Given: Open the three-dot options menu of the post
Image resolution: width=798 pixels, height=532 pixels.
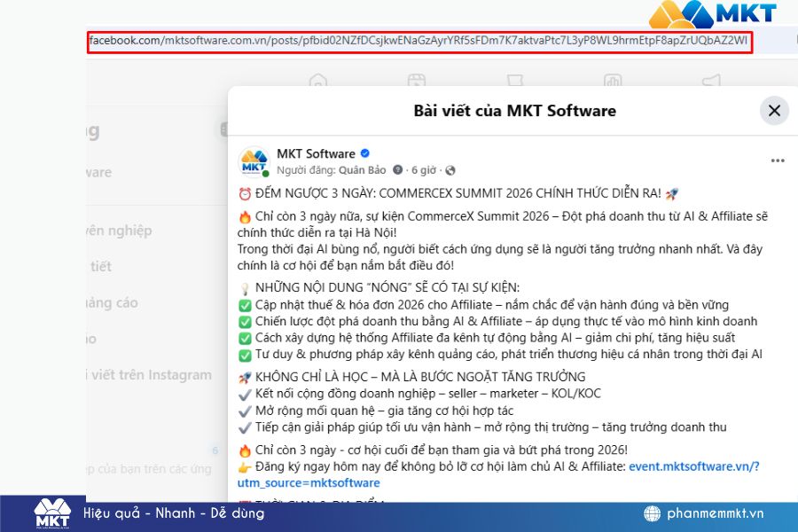Looking at the screenshot, I should [x=778, y=160].
